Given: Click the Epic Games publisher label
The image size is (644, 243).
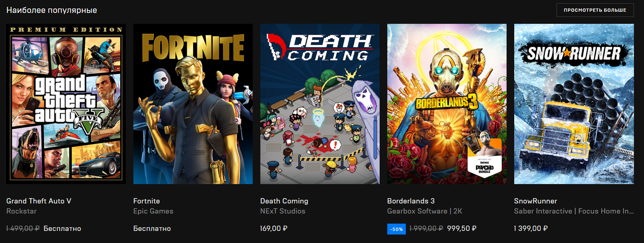Looking at the screenshot, I should point(153,211).
